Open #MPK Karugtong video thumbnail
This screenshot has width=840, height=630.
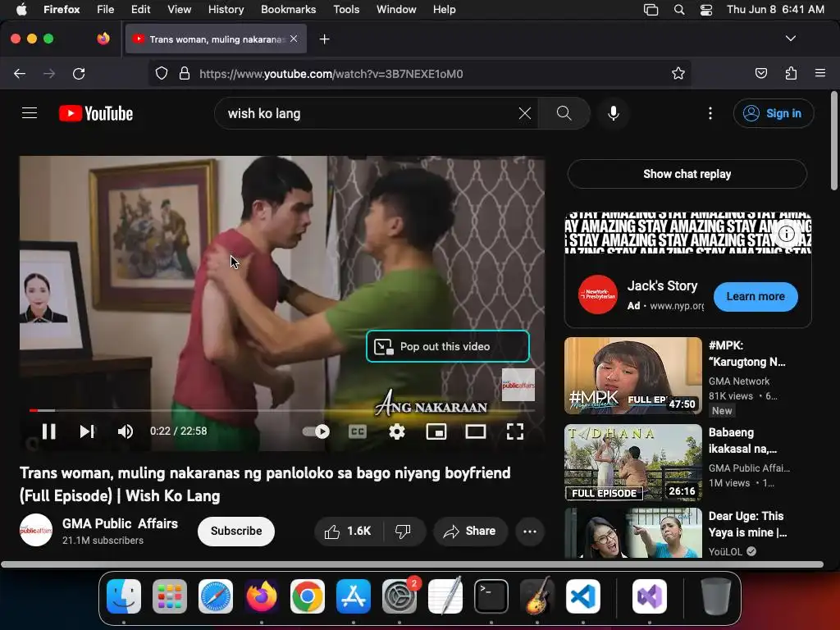point(632,376)
